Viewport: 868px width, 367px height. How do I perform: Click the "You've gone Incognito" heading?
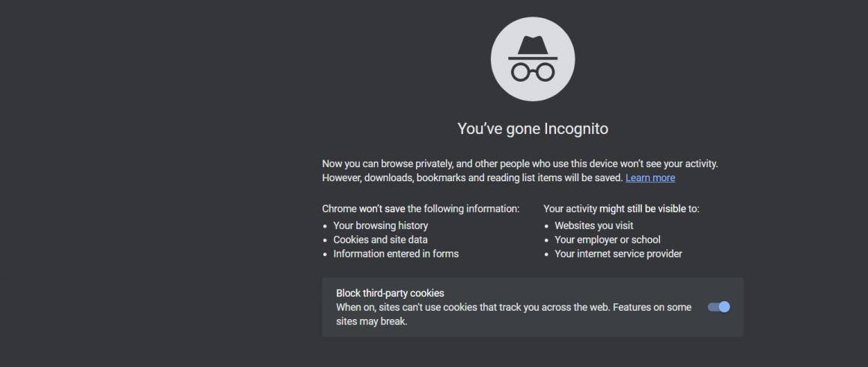(533, 129)
